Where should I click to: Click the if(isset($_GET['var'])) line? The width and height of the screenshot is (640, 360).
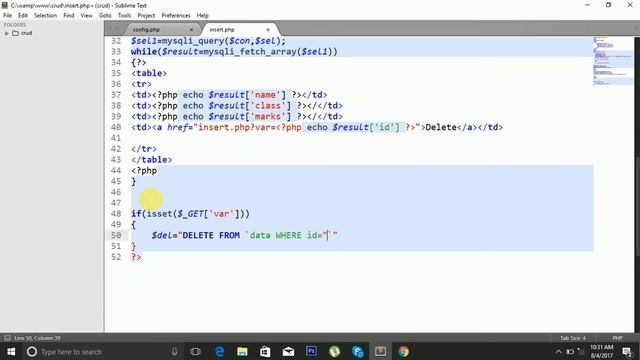click(x=190, y=214)
